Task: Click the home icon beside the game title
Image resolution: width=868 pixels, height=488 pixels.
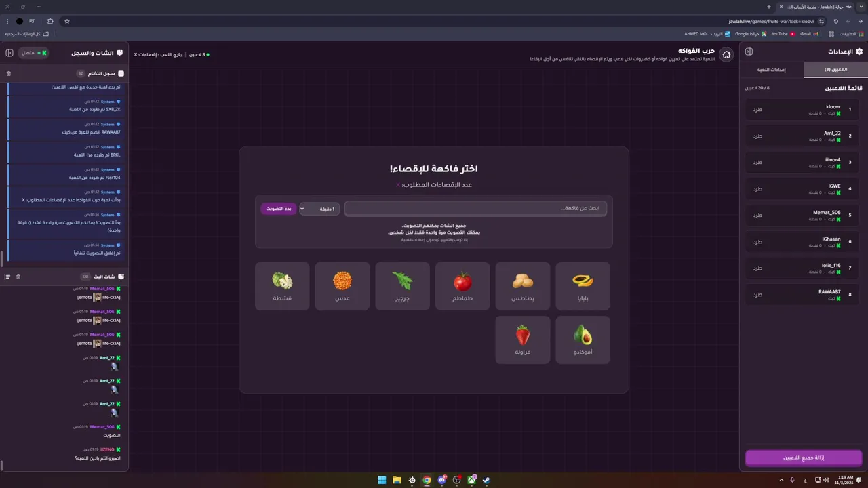Action: 726,54
